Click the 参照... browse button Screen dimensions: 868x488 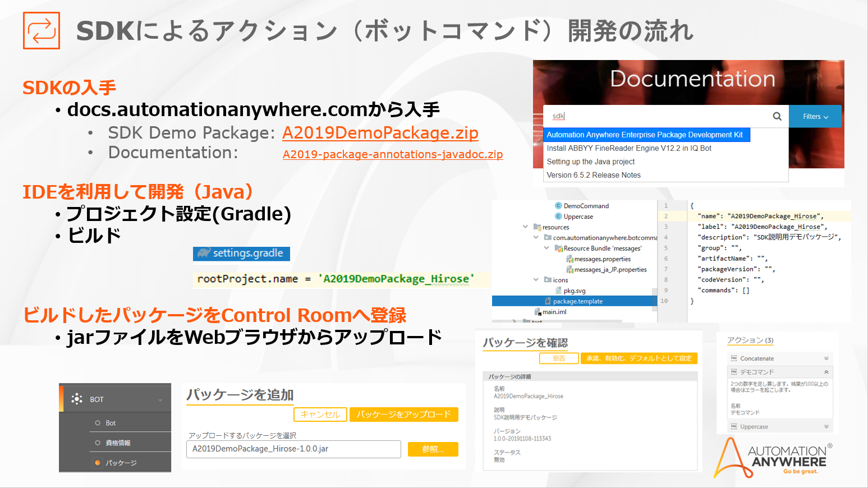(x=433, y=449)
